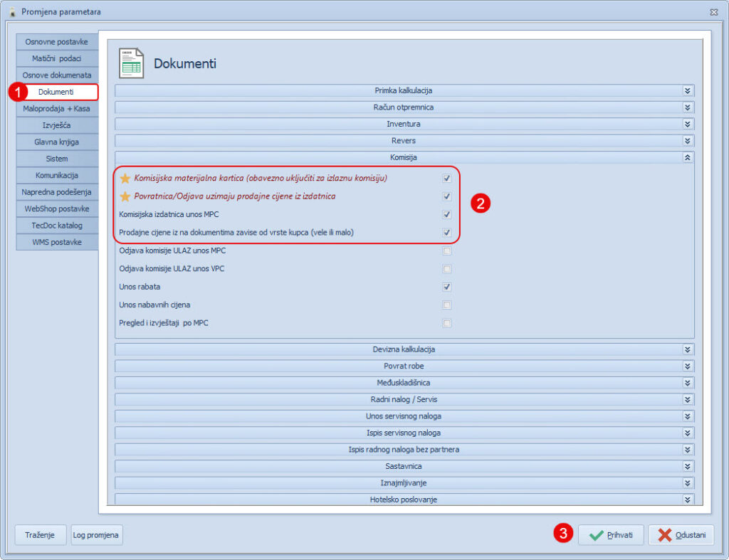Viewport: 729px width, 560px height.
Task: Click the star icon beside Povratnica/Odjava option
Action: pyautogui.click(x=125, y=196)
